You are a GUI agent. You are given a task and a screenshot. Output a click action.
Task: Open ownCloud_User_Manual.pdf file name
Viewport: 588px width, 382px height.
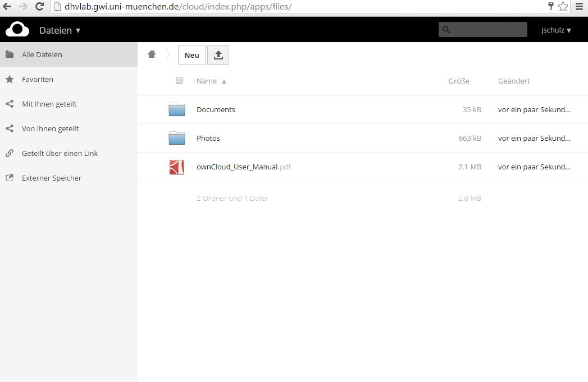236,167
